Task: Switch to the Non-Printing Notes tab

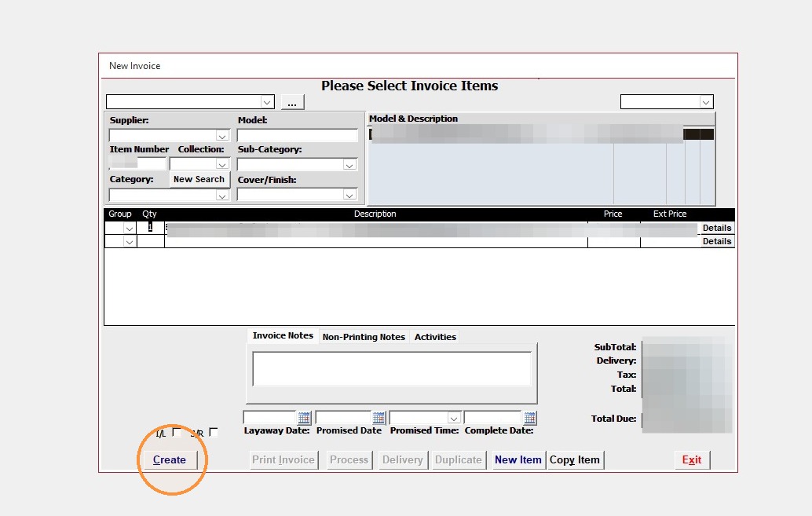Action: pos(364,337)
